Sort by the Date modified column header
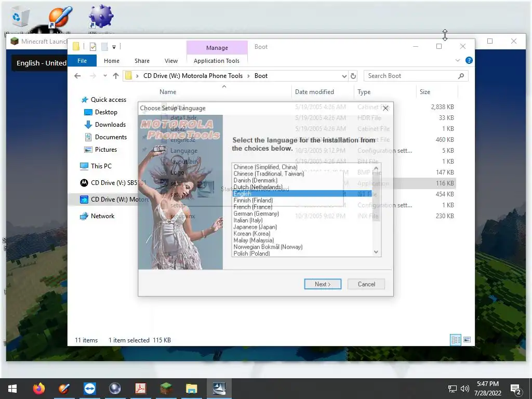The height and width of the screenshot is (399, 532). pyautogui.click(x=314, y=91)
